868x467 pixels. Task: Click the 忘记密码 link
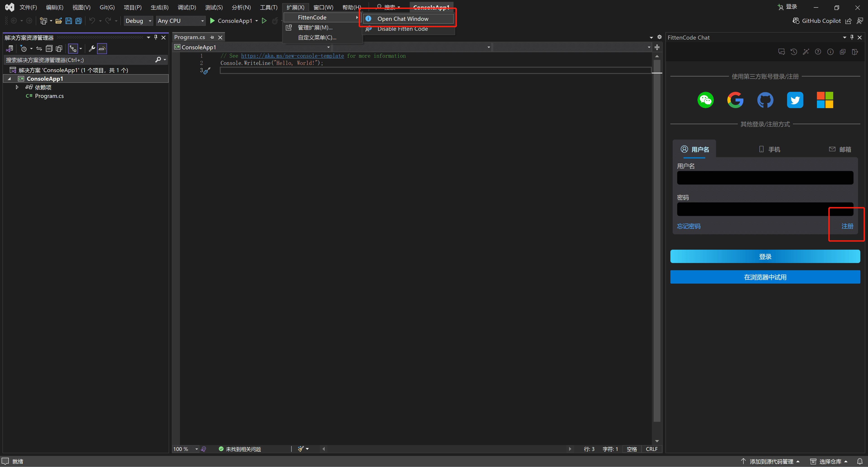pos(688,226)
